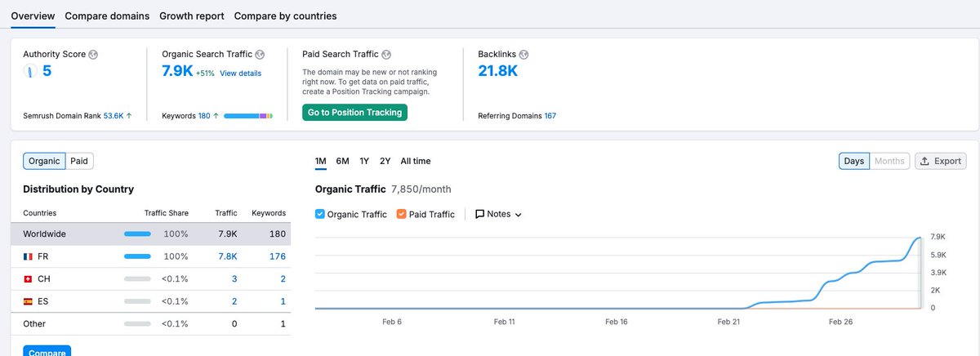Click the Feb 21 chart axis label
The height and width of the screenshot is (356, 980).
pos(728,322)
